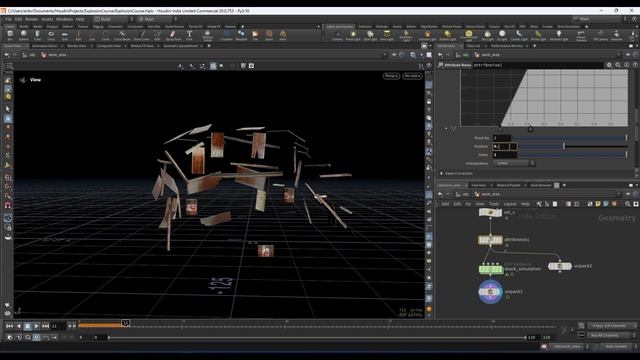Switch to the Performance Monitor tab

click(507, 46)
